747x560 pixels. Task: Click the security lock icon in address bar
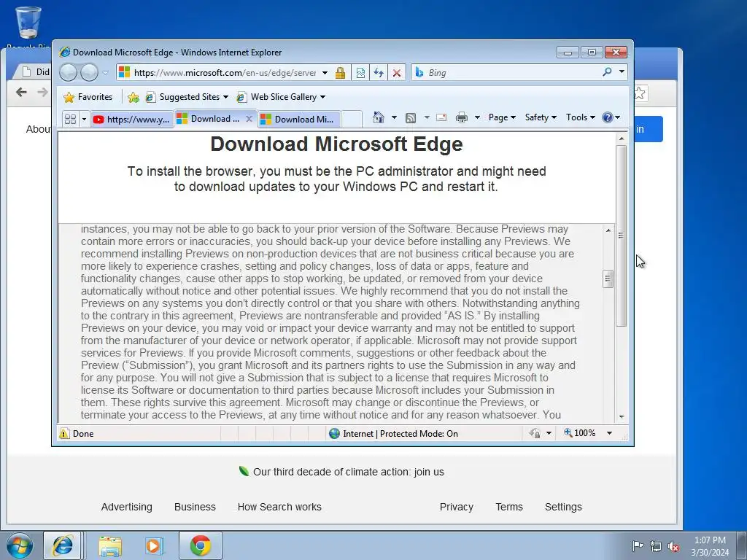pos(340,73)
